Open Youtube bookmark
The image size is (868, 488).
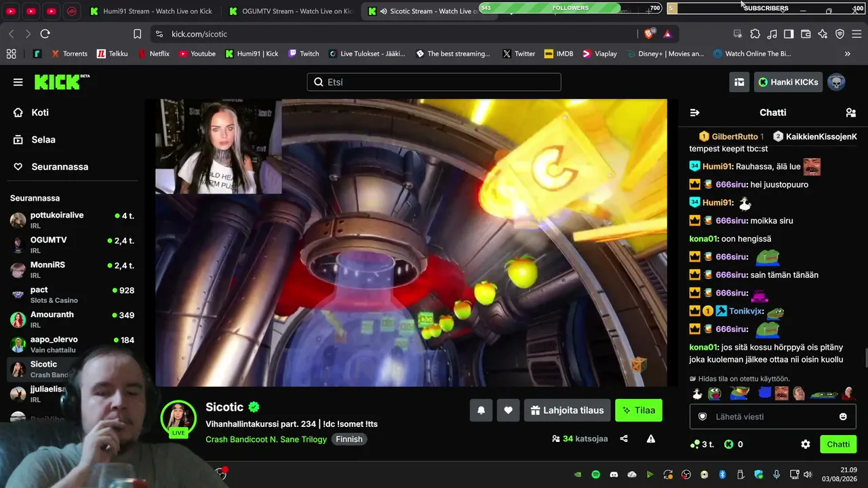[197, 54]
